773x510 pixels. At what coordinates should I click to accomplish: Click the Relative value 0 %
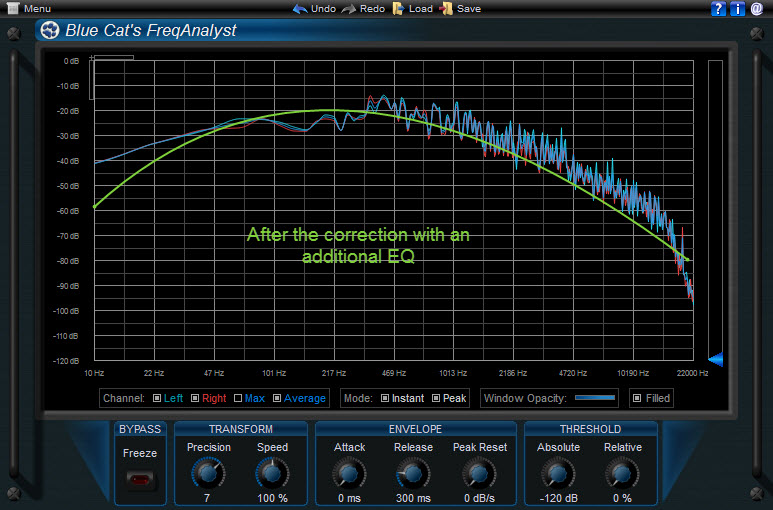tap(622, 498)
